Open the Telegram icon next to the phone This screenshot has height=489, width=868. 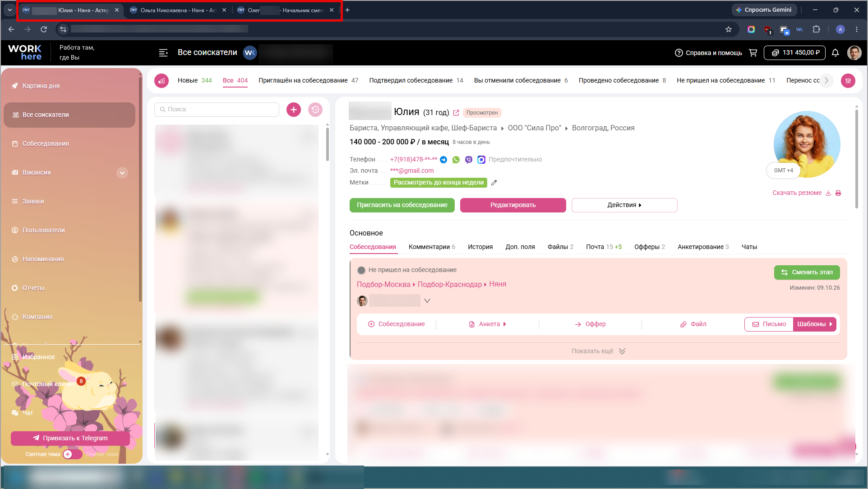coord(443,160)
